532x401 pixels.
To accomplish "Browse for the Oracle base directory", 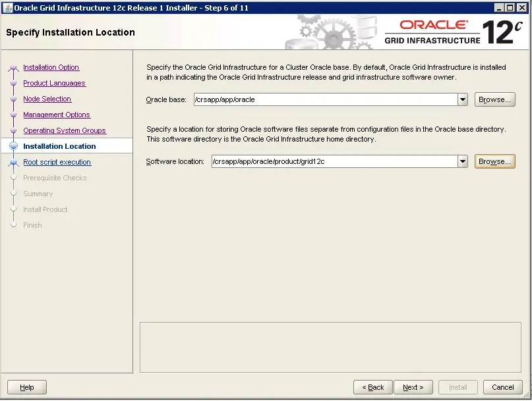I will click(494, 99).
